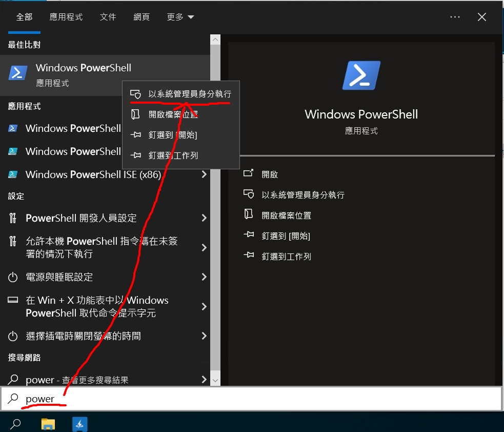Click the taskbar search magnifier icon
The height and width of the screenshot is (432, 504).
click(x=15, y=424)
